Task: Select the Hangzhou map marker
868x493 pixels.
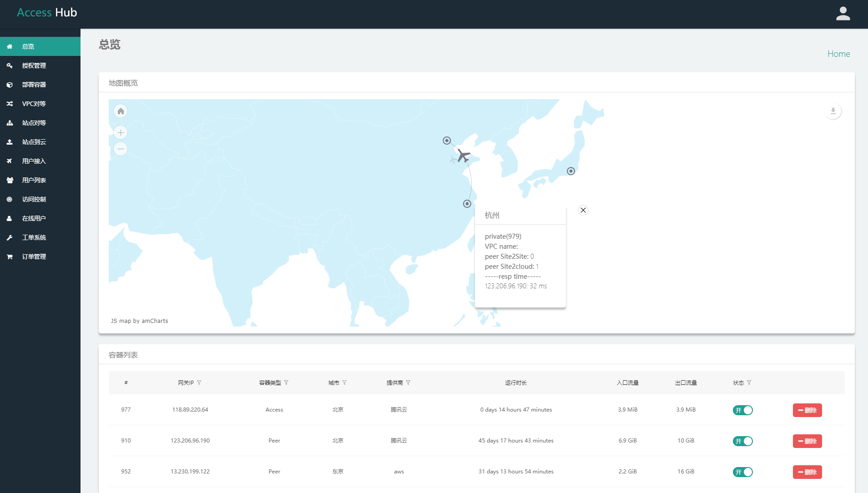Action: pos(467,204)
